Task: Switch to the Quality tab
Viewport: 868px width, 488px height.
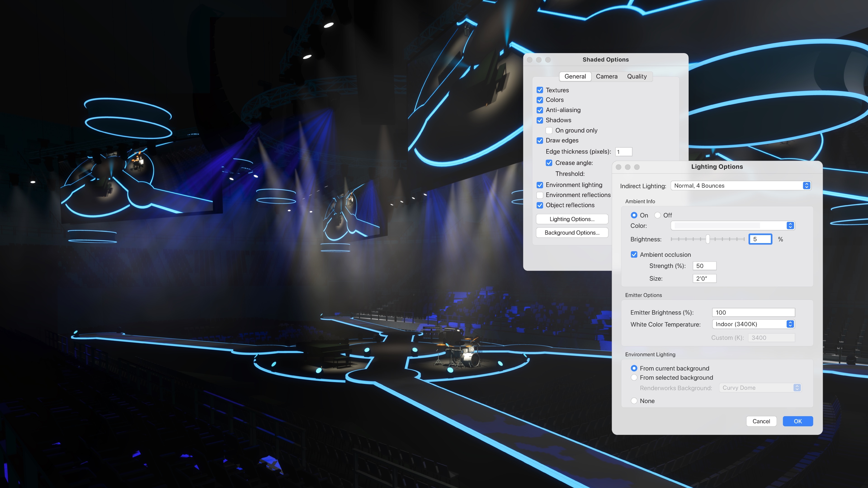Action: (637, 76)
